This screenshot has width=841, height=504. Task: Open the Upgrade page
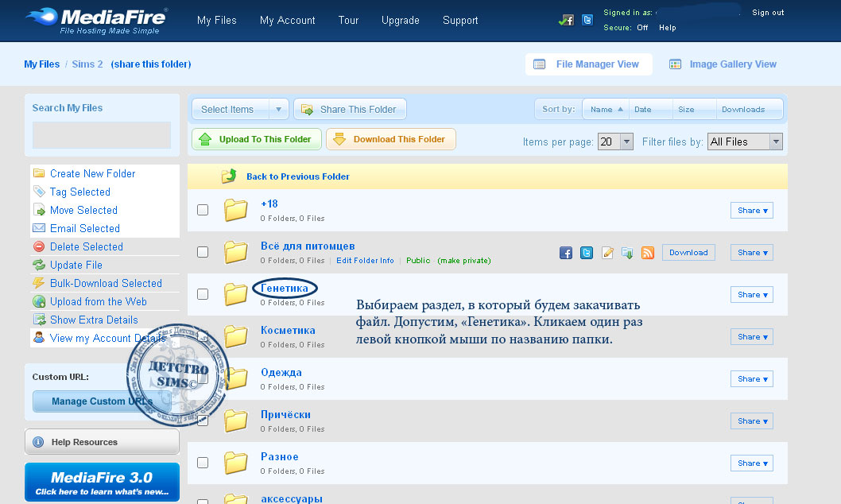click(x=401, y=21)
